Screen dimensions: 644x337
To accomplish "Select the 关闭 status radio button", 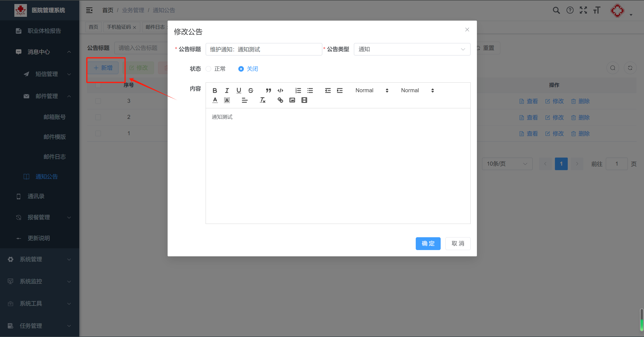I will (x=241, y=69).
